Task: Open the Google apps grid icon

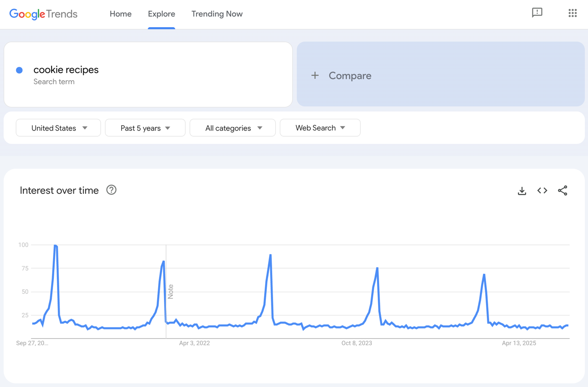Action: (572, 13)
